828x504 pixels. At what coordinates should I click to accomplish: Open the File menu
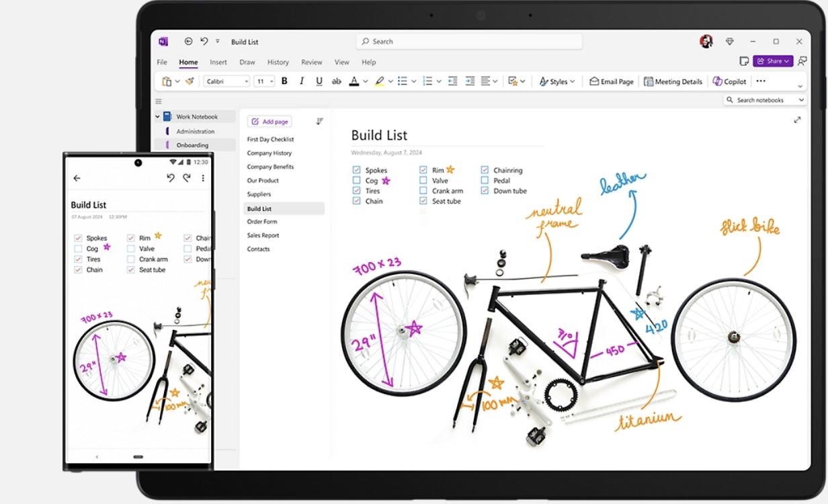162,62
